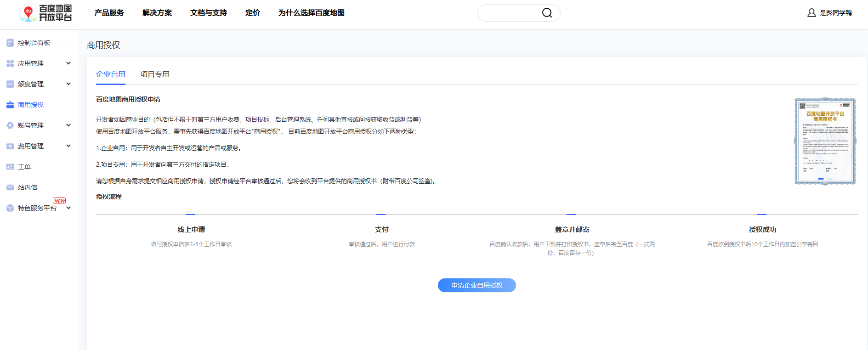Click the search magnifier icon
This screenshot has width=868, height=350.
coord(547,13)
